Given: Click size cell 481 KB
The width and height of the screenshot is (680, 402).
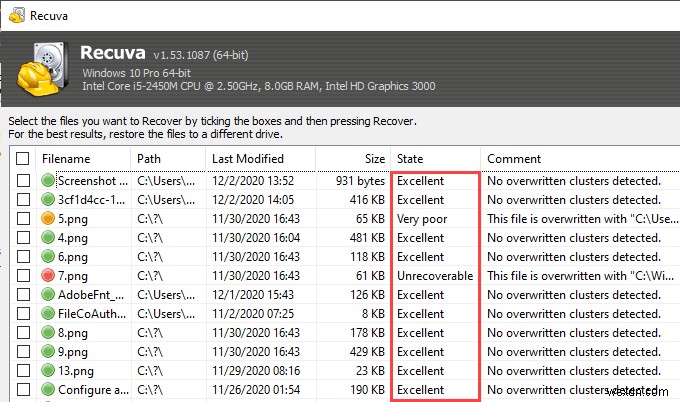Looking at the screenshot, I should pos(367,238).
